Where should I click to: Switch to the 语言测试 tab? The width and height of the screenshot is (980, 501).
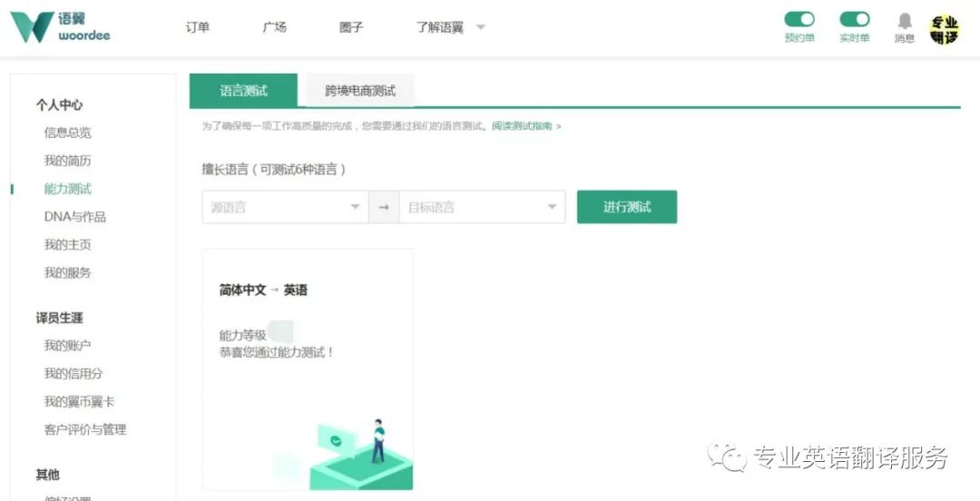(244, 91)
